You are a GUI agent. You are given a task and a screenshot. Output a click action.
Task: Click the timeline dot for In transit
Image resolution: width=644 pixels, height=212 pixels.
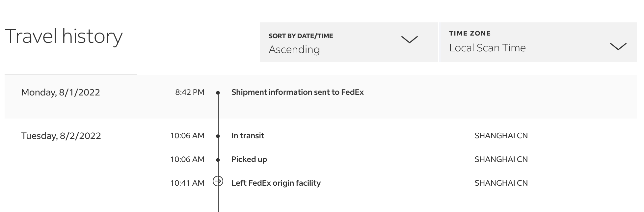[x=218, y=136]
